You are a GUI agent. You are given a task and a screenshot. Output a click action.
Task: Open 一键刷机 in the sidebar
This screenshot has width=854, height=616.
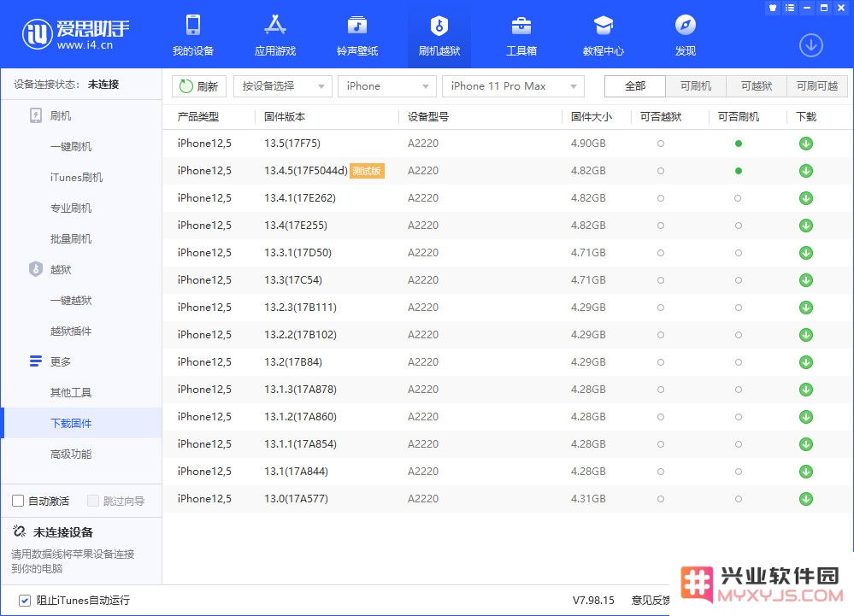click(71, 146)
